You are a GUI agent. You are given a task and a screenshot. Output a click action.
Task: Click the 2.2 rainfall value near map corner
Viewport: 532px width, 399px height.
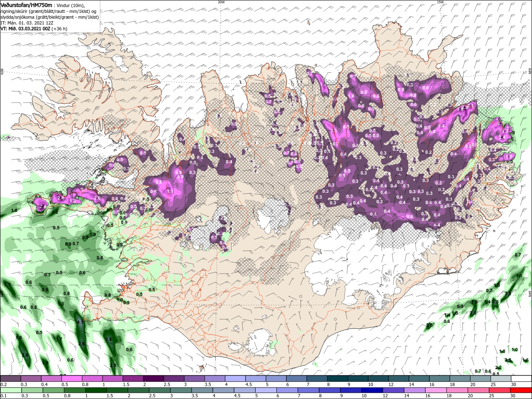point(499,367)
